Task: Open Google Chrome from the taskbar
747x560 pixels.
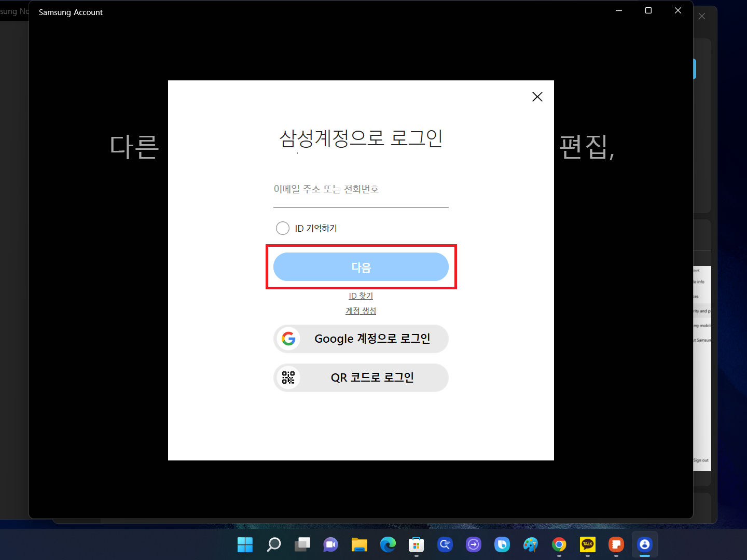Action: [x=559, y=545]
